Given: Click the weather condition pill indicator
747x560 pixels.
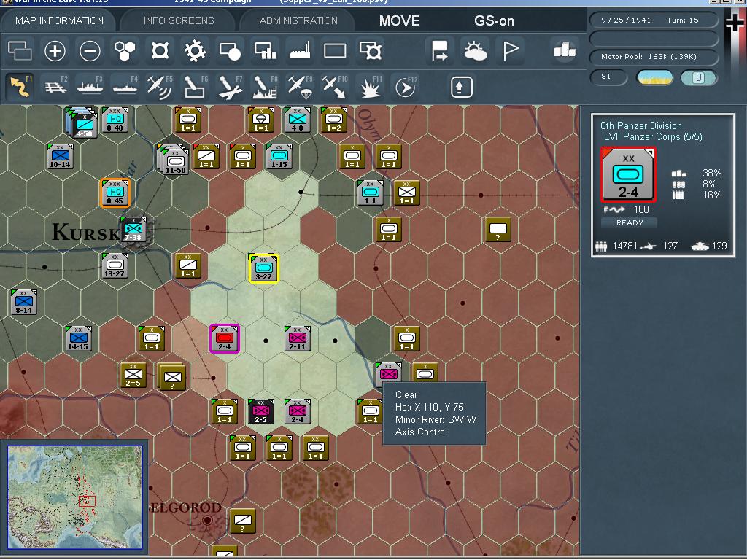Looking at the screenshot, I should coord(655,77).
